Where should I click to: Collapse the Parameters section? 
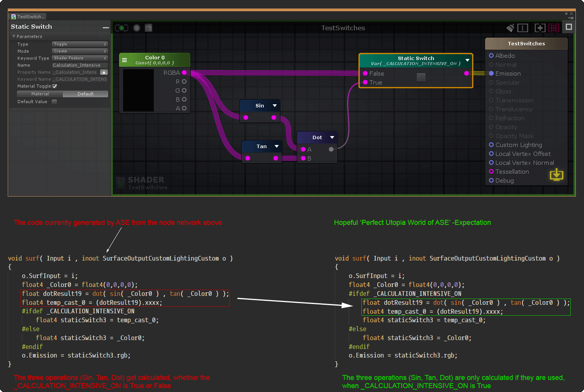(14, 36)
